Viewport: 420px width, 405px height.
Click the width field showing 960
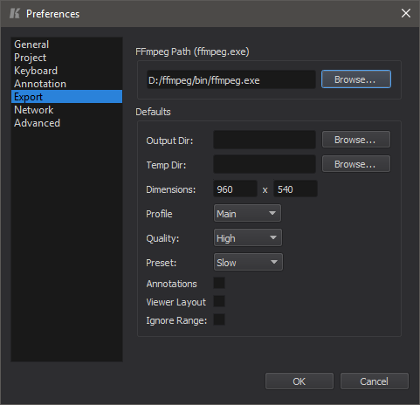(x=235, y=189)
